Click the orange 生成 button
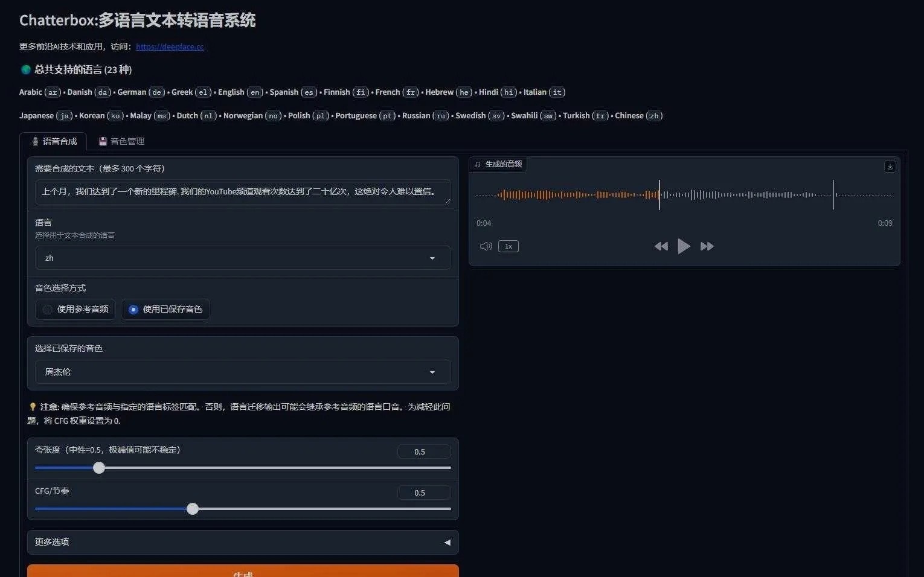Viewport: 924px width, 577px height. point(242,572)
